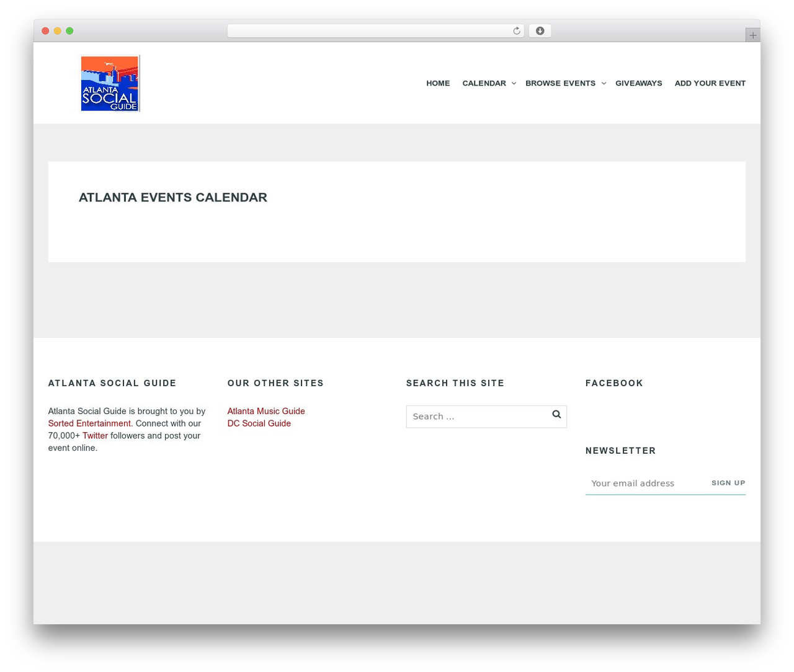Open a new tab with plus icon
The height and width of the screenshot is (672, 794).
(752, 35)
